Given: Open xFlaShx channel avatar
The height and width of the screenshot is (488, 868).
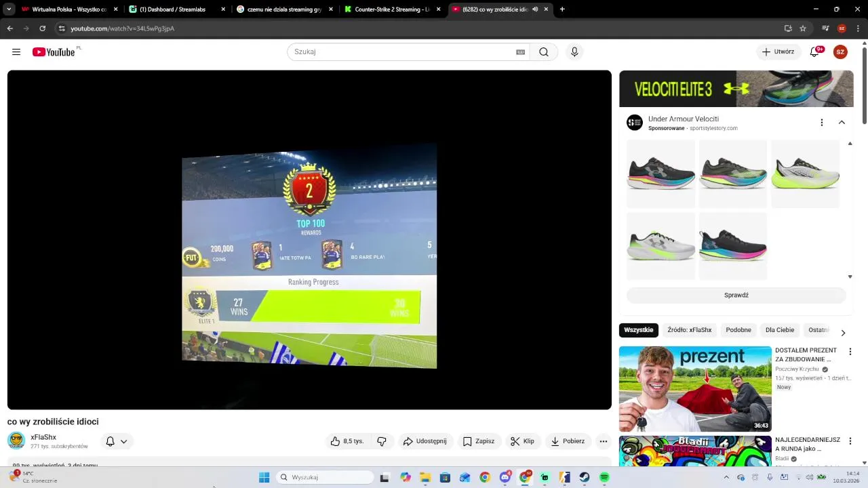Looking at the screenshot, I should [x=16, y=441].
